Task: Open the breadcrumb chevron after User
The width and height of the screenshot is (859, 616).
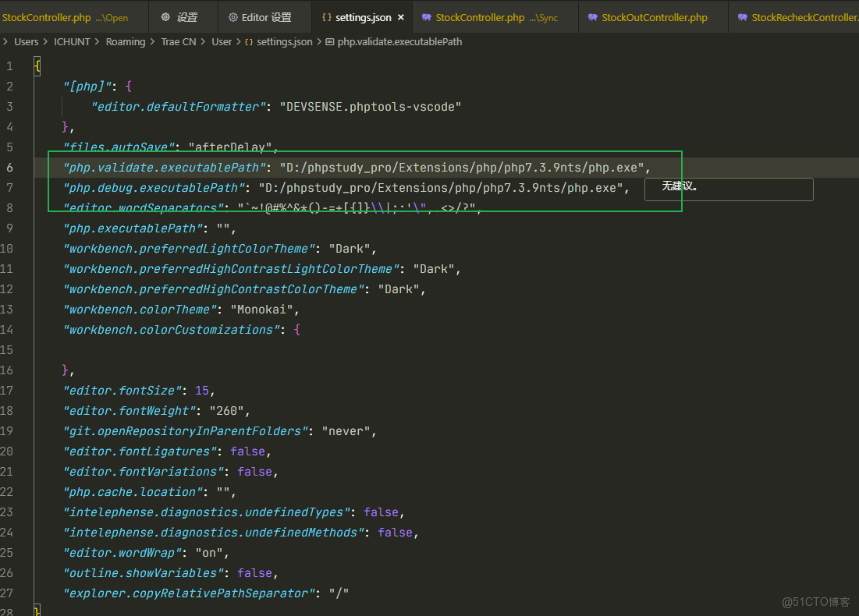Action: coord(238,41)
